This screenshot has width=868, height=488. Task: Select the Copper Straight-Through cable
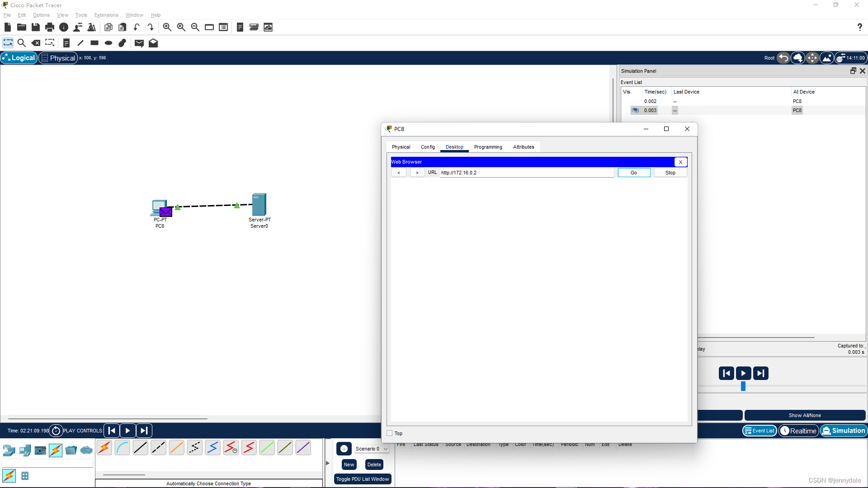[140, 448]
